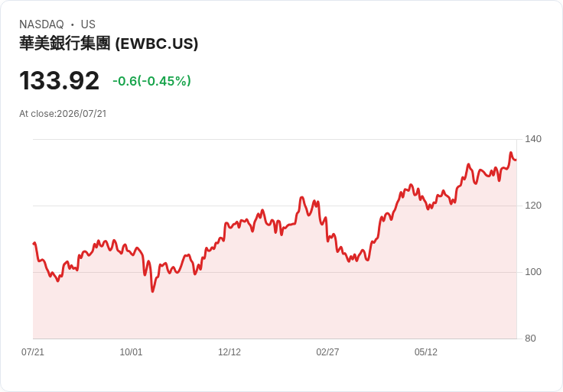Click the 100 y-axis price label
Screen dimensions: 563x392
(533, 272)
